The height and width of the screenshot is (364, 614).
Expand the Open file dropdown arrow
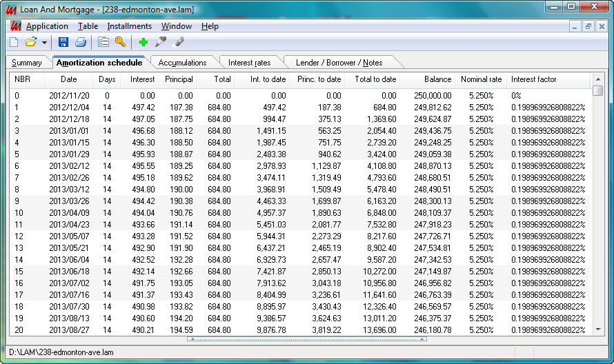coord(44,42)
